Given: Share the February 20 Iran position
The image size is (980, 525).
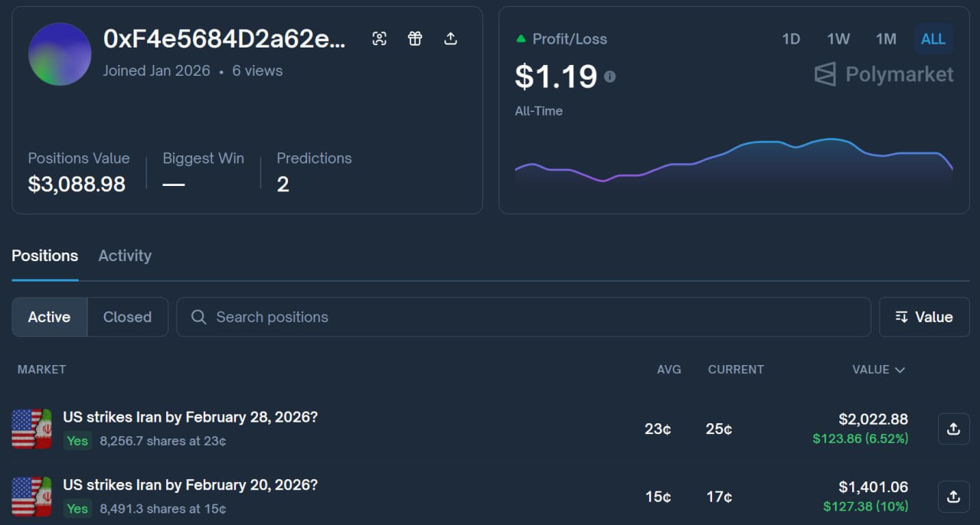Looking at the screenshot, I should coord(953,497).
